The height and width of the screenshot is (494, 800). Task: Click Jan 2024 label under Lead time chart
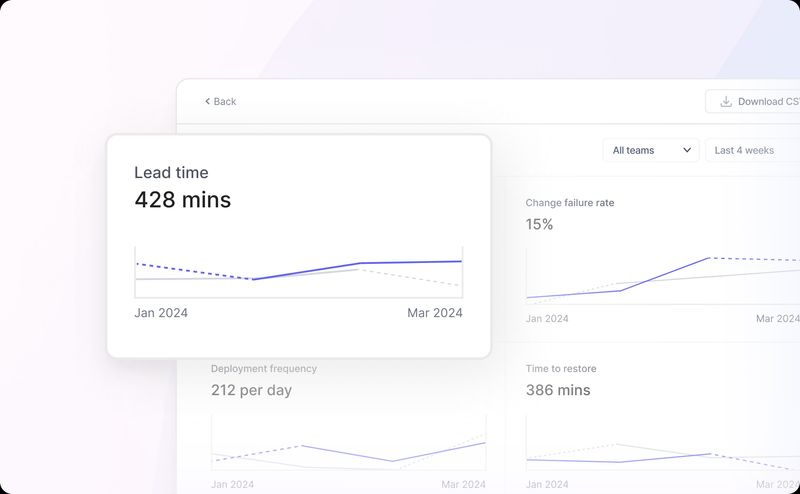pos(161,313)
